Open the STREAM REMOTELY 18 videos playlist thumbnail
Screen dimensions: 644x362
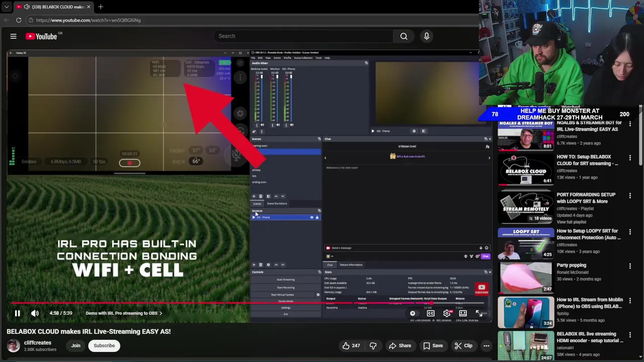[x=526, y=207]
